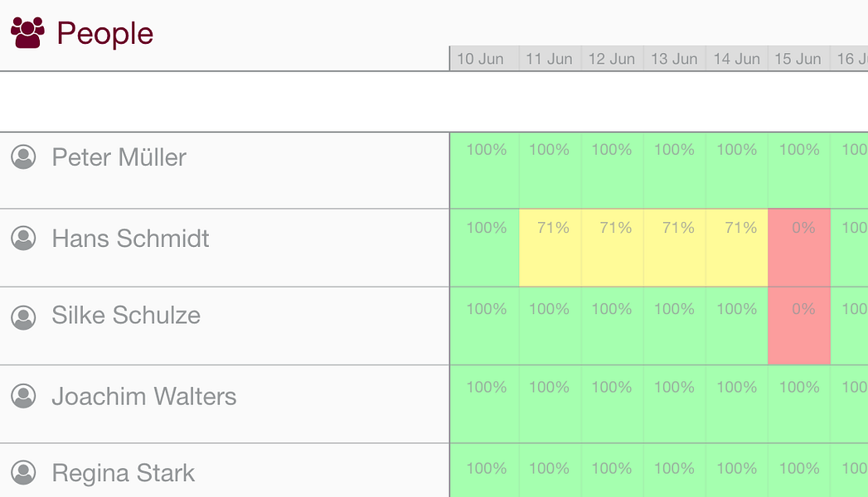Click Silke Schulze's red 0% availability cell
Image resolution: width=868 pixels, height=497 pixels.
click(x=799, y=326)
